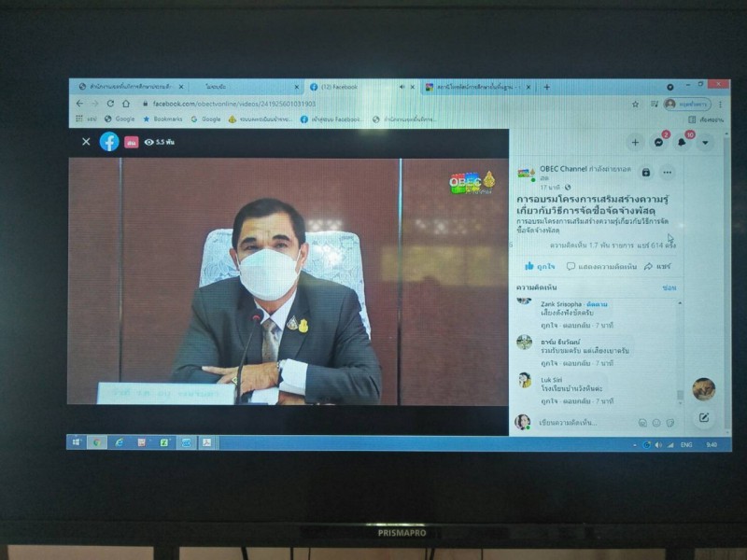Open notifications bell showing 10 alerts

[683, 143]
